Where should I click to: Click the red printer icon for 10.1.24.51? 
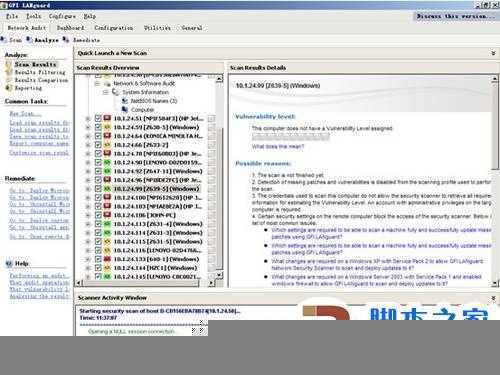point(107,118)
